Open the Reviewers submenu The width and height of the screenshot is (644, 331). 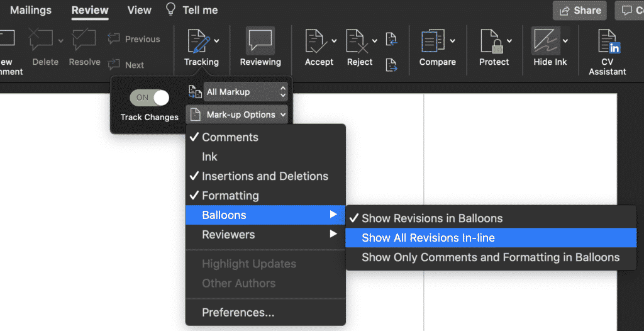(x=265, y=234)
